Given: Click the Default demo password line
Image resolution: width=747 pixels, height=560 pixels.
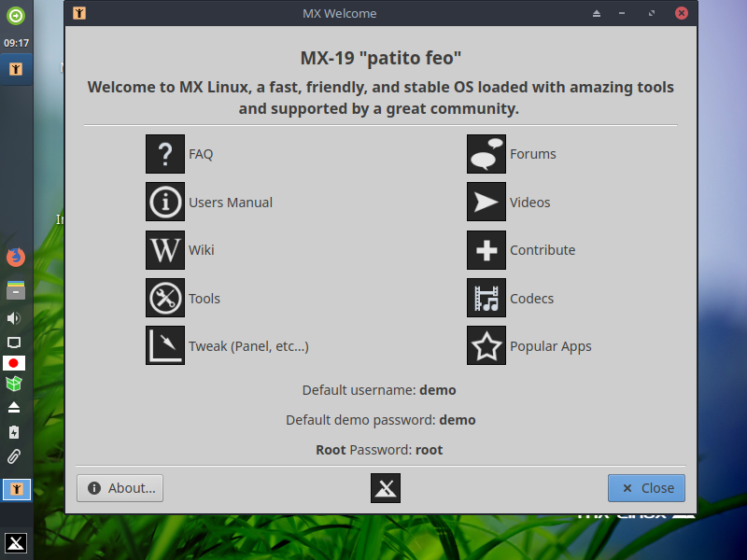Looking at the screenshot, I should [381, 420].
